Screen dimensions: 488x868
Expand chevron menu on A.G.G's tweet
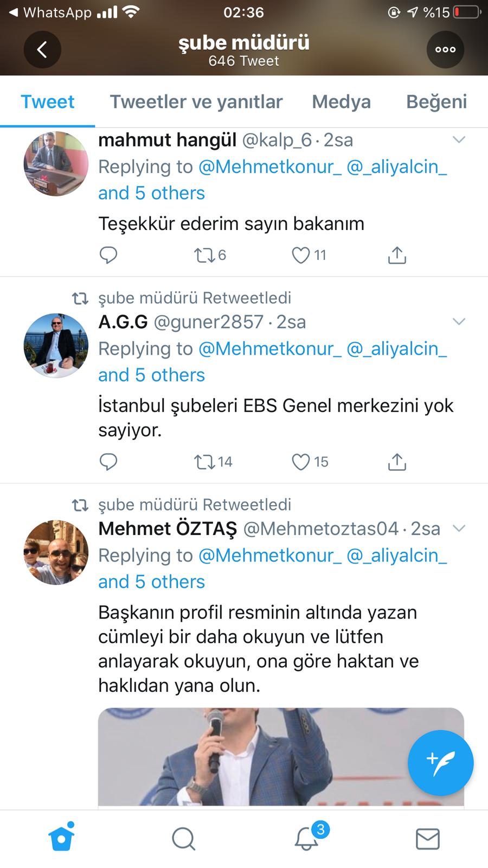pos(459,322)
